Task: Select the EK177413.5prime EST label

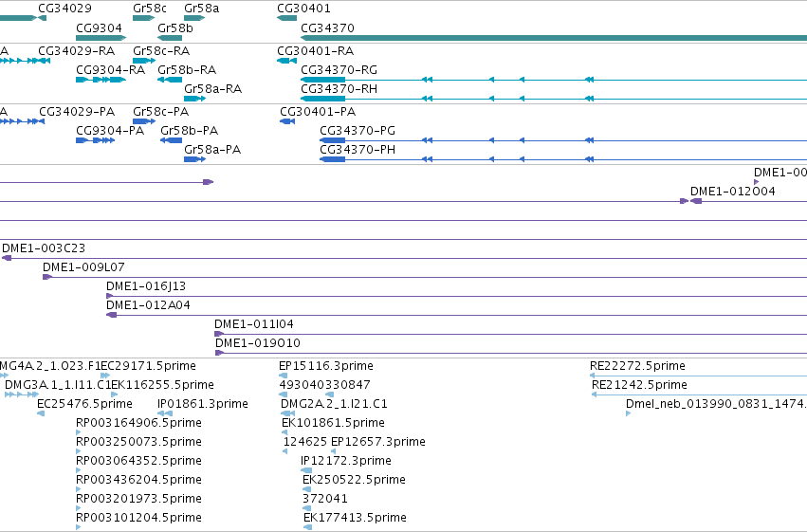Action: click(355, 519)
